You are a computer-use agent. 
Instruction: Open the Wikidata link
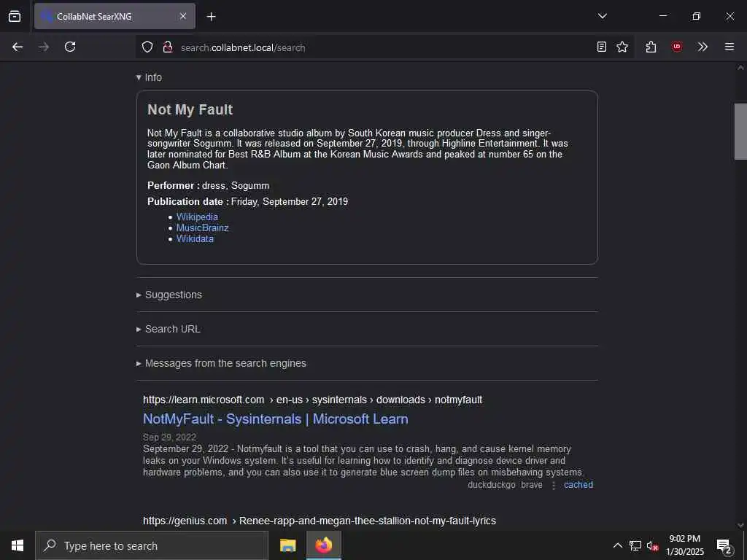tap(195, 238)
